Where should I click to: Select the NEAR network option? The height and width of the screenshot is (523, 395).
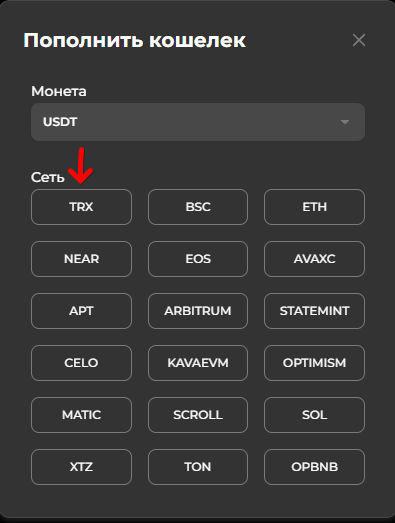tap(81, 259)
